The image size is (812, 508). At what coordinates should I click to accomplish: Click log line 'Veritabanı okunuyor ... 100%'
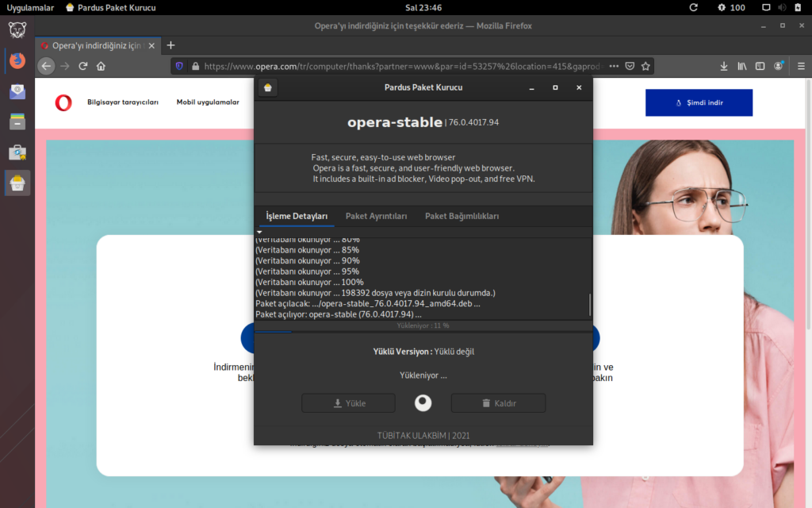pyautogui.click(x=310, y=282)
